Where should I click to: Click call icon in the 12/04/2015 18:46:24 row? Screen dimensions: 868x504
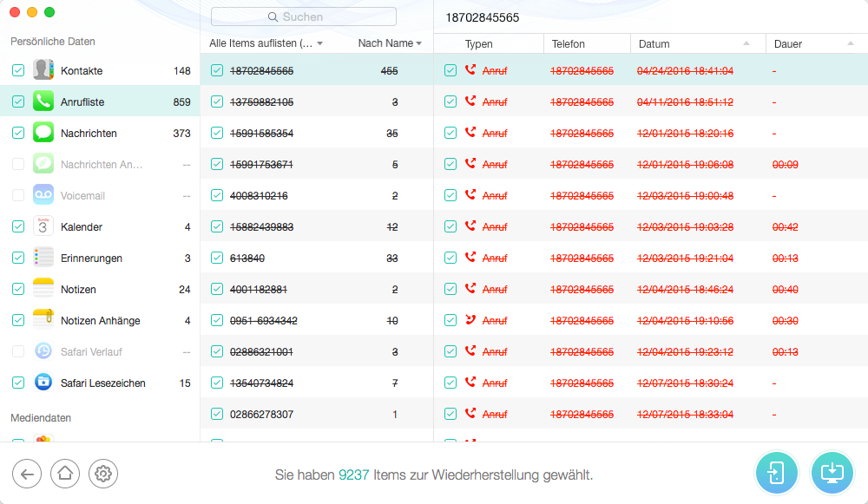point(470,289)
